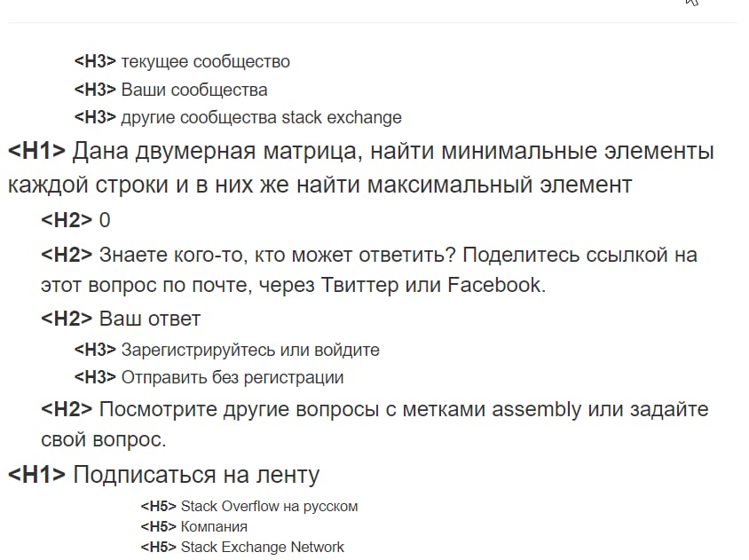Go to the 'Stack Exchange Network' heading
The height and width of the screenshot is (560, 749).
pos(262,547)
